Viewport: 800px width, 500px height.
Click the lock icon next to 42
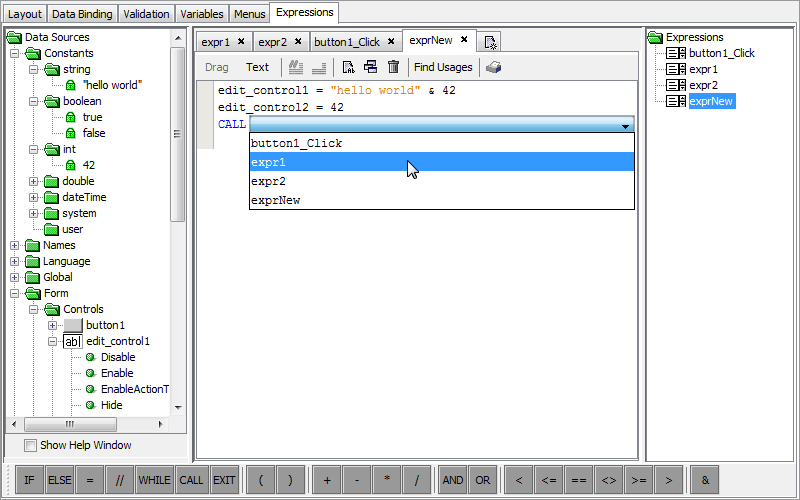click(x=70, y=165)
